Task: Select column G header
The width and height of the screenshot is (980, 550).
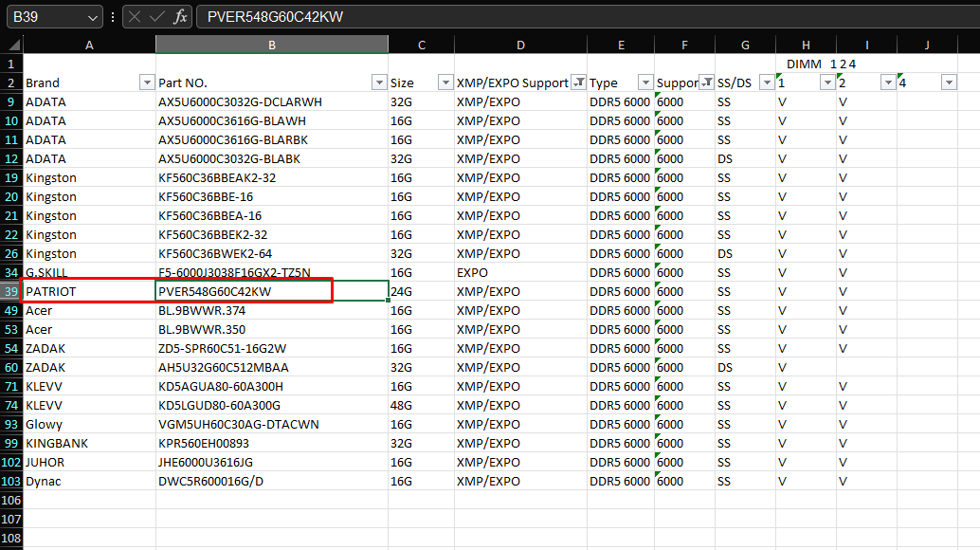Action: click(745, 45)
